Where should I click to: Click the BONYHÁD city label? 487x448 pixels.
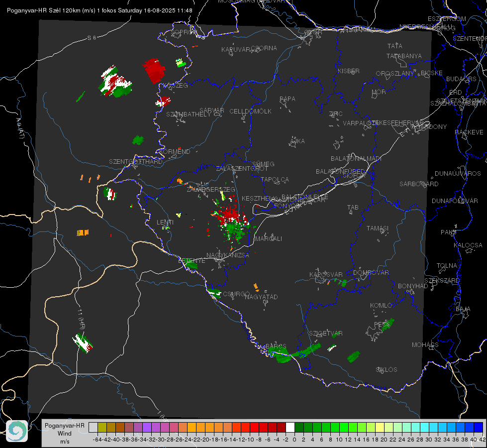[x=413, y=286]
